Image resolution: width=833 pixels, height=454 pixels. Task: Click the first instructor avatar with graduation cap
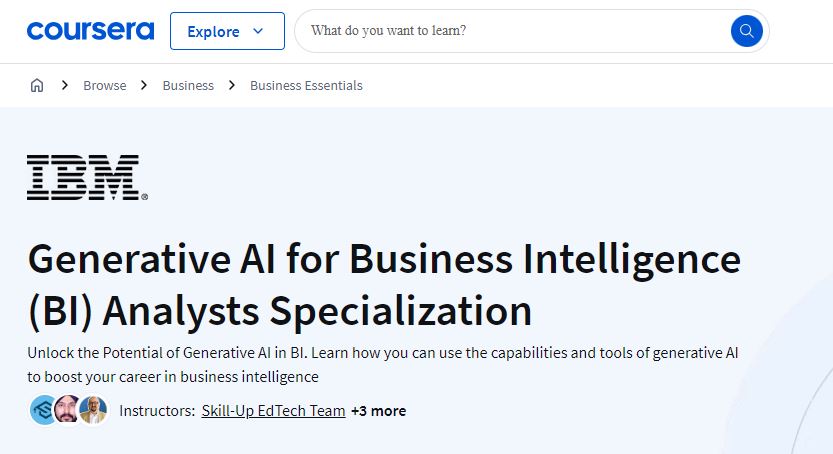[x=44, y=410]
